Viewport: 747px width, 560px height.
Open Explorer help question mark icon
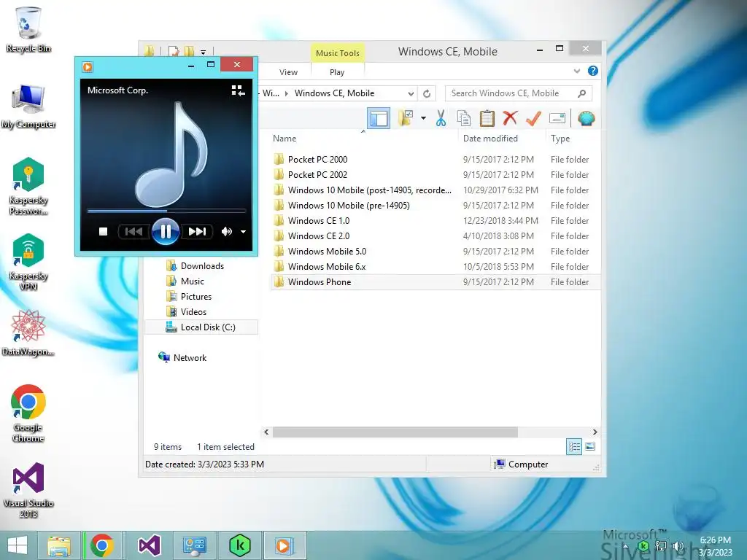(592, 71)
